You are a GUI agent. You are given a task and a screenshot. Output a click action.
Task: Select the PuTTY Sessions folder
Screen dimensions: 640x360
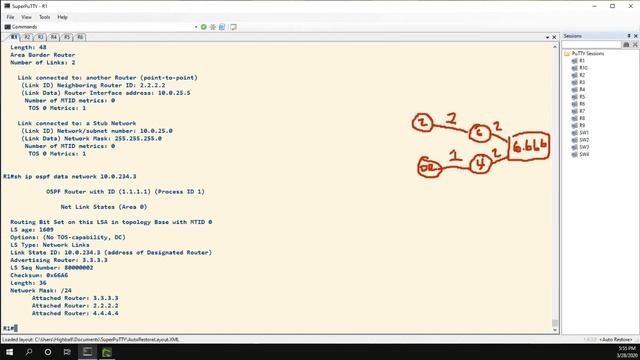coord(584,53)
